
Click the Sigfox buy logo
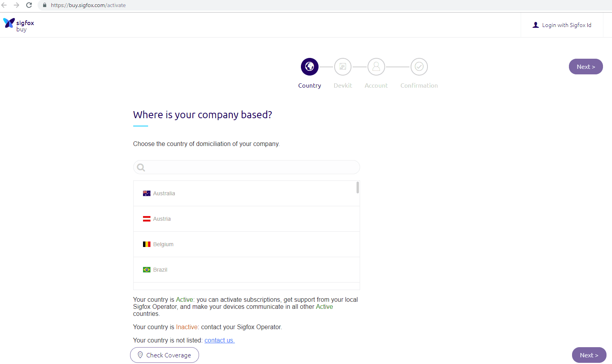point(18,25)
